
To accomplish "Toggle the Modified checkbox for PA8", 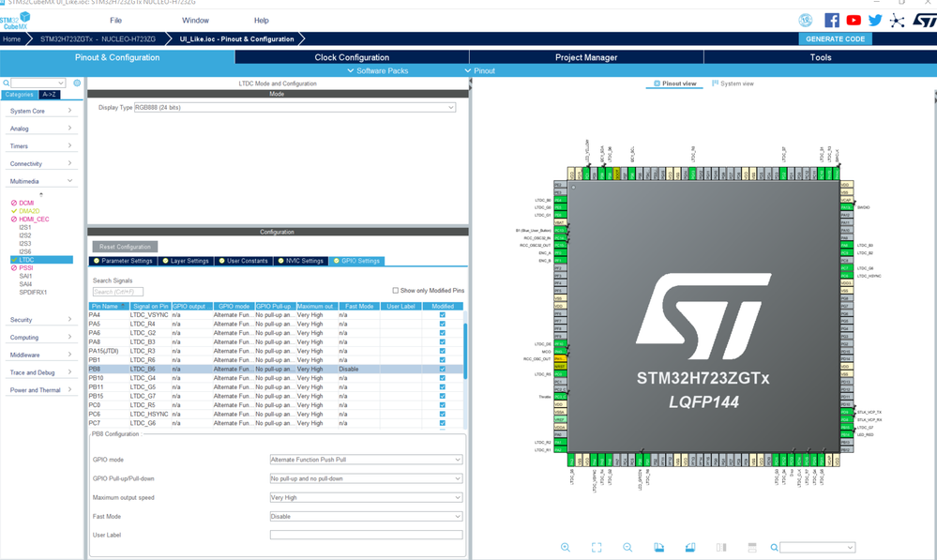I will [x=442, y=341].
